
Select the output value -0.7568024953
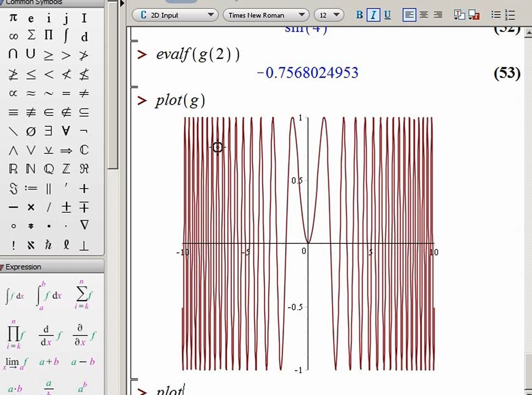click(x=307, y=73)
